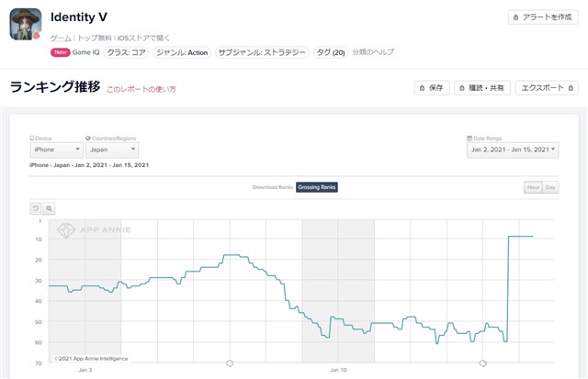The image size is (588, 379).
Task: Click the トップ無料 link
Action: (95, 39)
